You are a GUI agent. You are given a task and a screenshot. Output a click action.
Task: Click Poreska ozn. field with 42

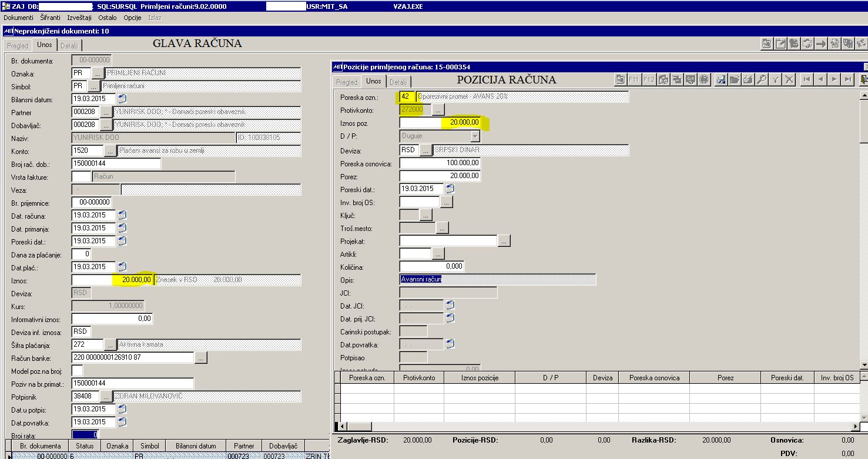pyautogui.click(x=407, y=96)
